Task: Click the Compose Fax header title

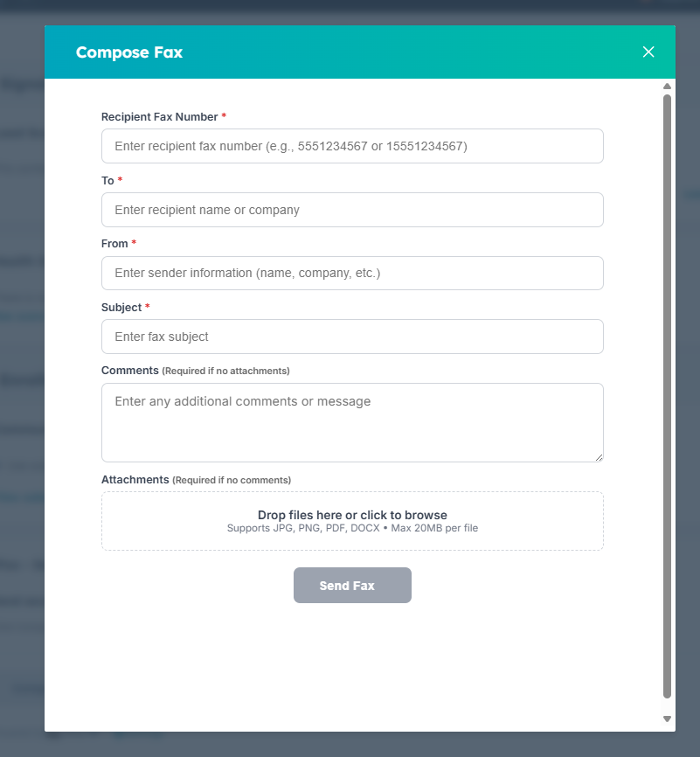Action: (x=129, y=52)
